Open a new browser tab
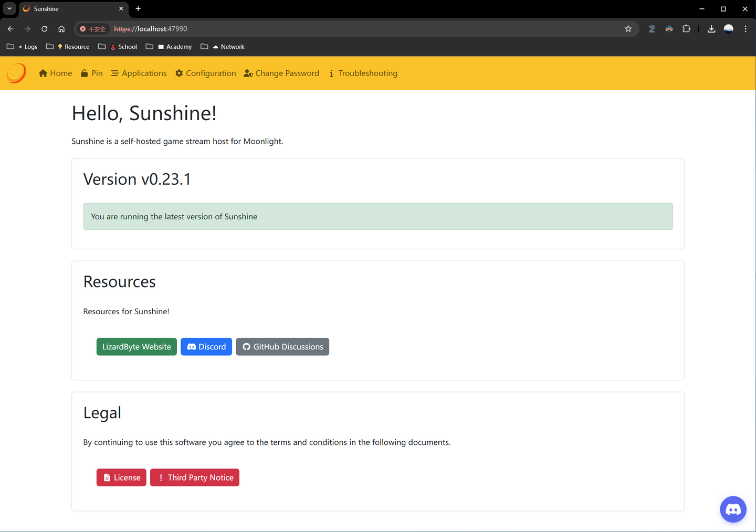 click(x=138, y=8)
